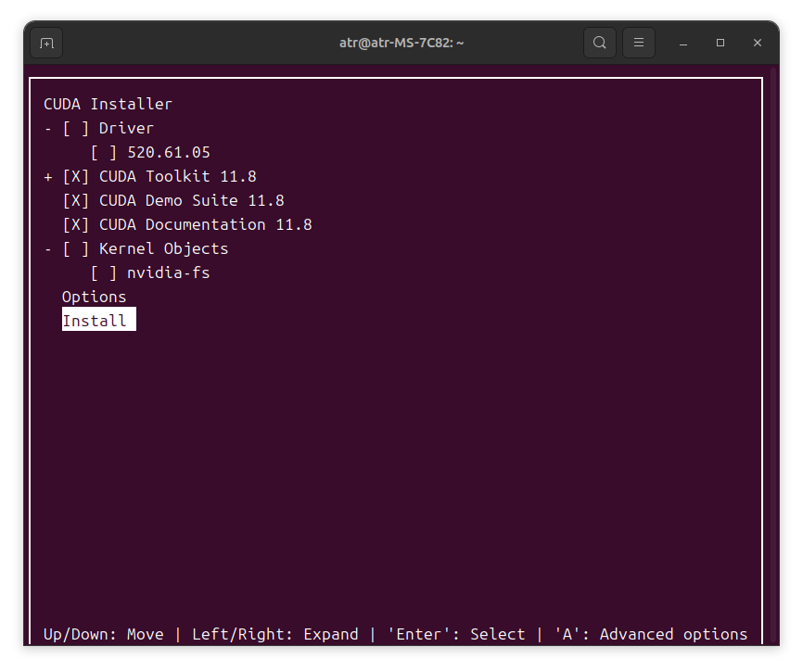Click the atr@atr-MS-7C82 window title
Viewport: 803px width, 672px height.
click(401, 43)
